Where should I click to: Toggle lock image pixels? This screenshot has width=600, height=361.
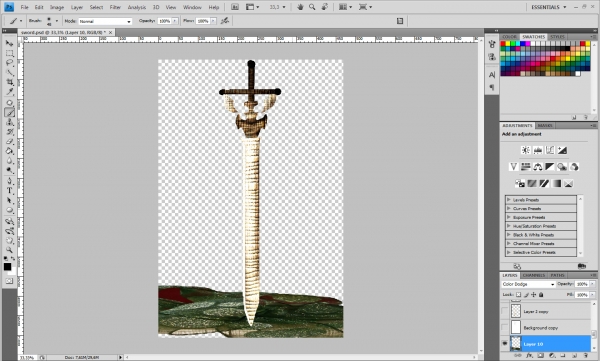click(x=526, y=294)
